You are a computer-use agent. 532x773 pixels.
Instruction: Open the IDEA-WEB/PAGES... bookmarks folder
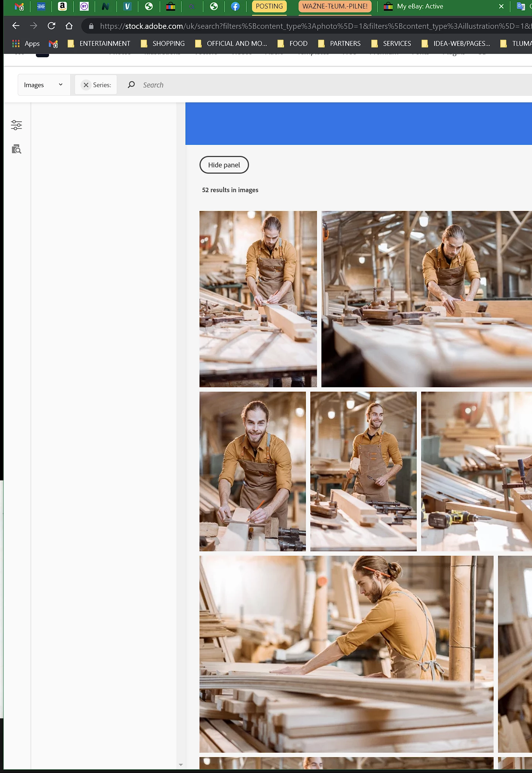tap(456, 44)
